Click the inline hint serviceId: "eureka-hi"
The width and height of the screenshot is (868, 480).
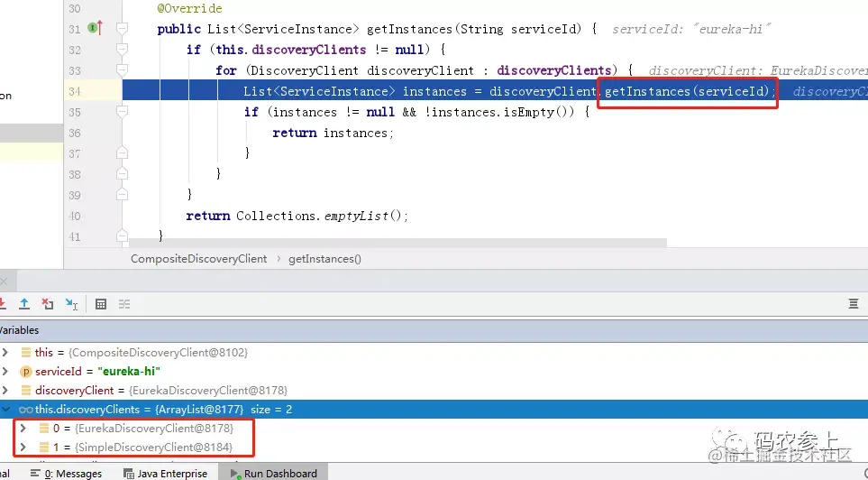click(691, 30)
